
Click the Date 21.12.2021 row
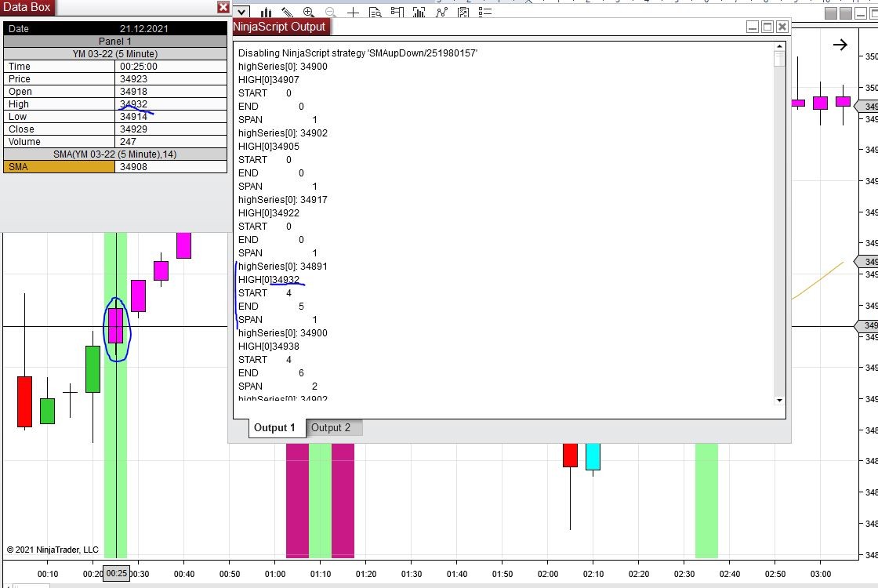114,28
